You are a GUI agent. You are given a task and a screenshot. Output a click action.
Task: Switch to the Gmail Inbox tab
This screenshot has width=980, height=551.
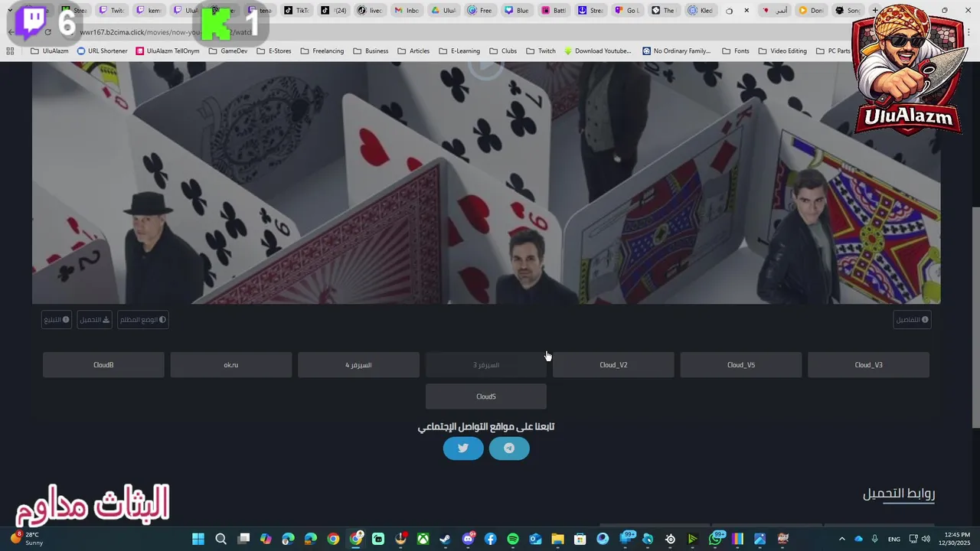click(x=407, y=11)
